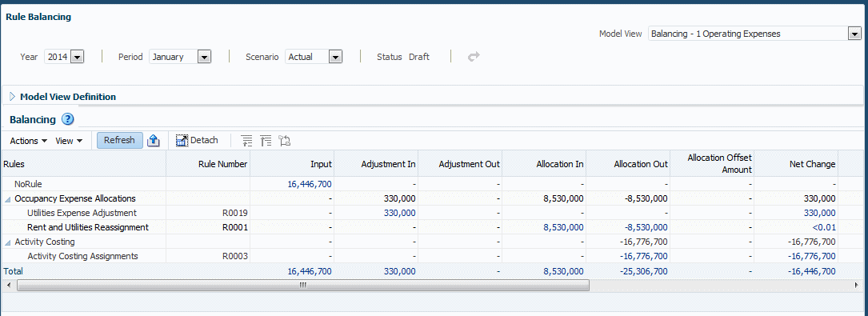Click the Allocation Out column header
The width and height of the screenshot is (868, 316).
click(628, 164)
